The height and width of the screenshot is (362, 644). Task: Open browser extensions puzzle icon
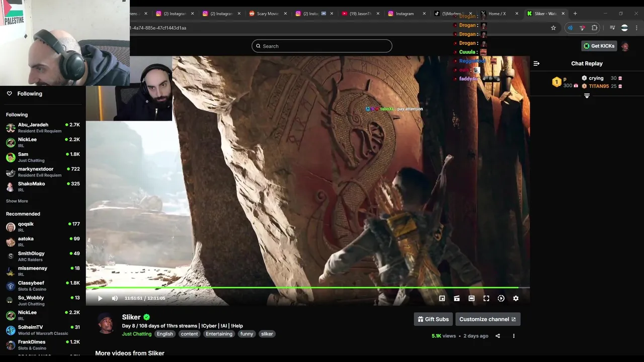[x=595, y=28]
